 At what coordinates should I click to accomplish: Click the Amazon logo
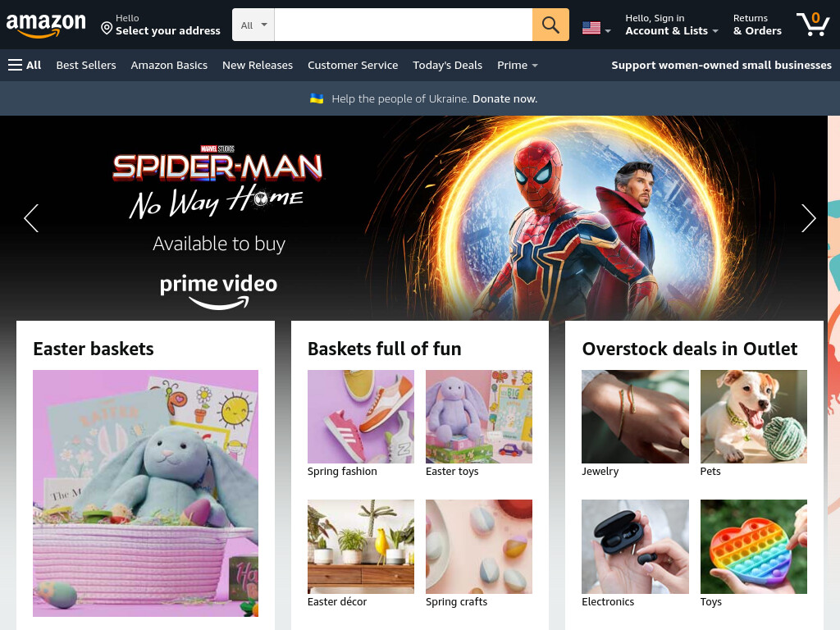(x=46, y=25)
